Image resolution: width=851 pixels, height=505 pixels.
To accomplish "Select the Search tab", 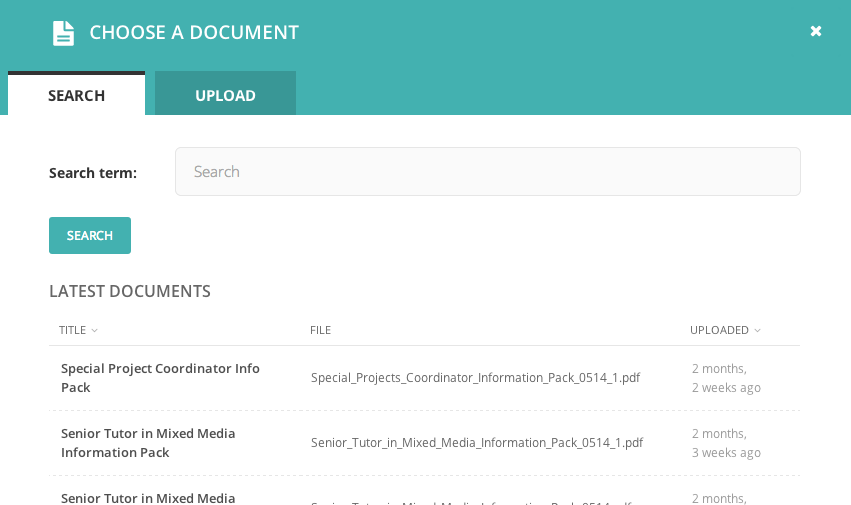I will pos(76,95).
